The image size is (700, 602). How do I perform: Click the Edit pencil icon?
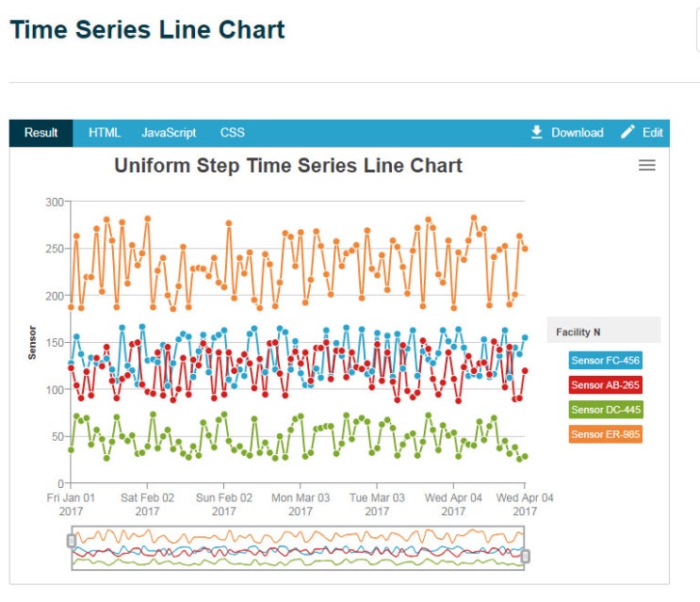[627, 132]
